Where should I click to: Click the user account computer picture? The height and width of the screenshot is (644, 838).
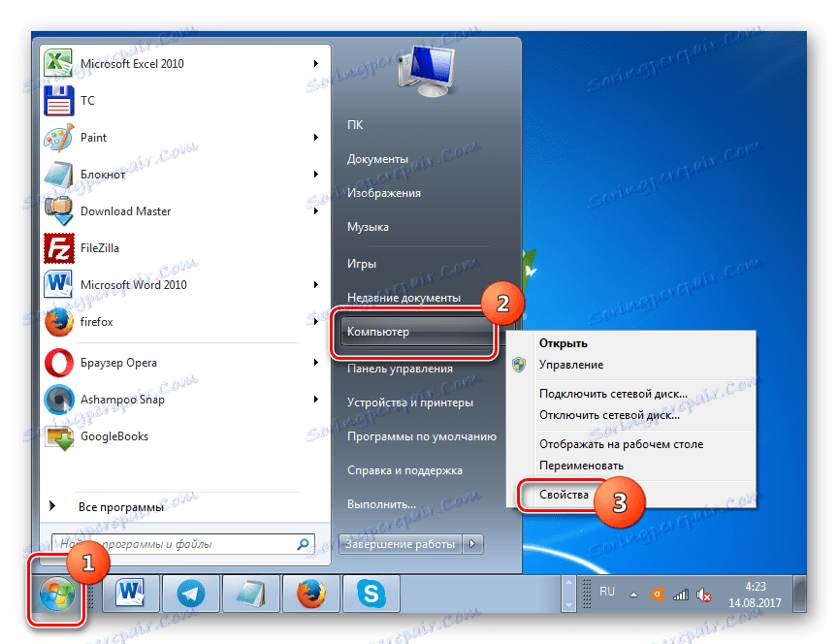426,71
